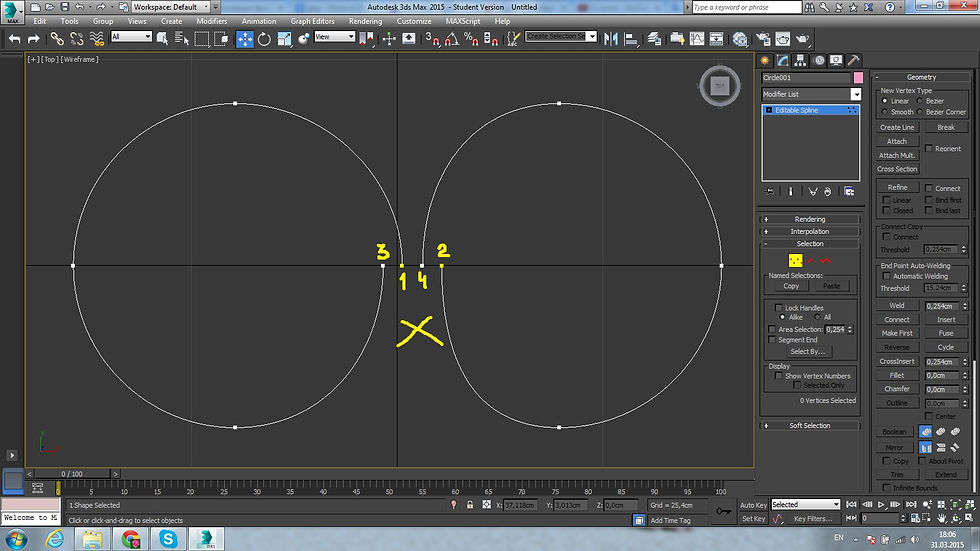Activate Select and Link tool
Screen dimensions: 980x551
(x=57, y=39)
